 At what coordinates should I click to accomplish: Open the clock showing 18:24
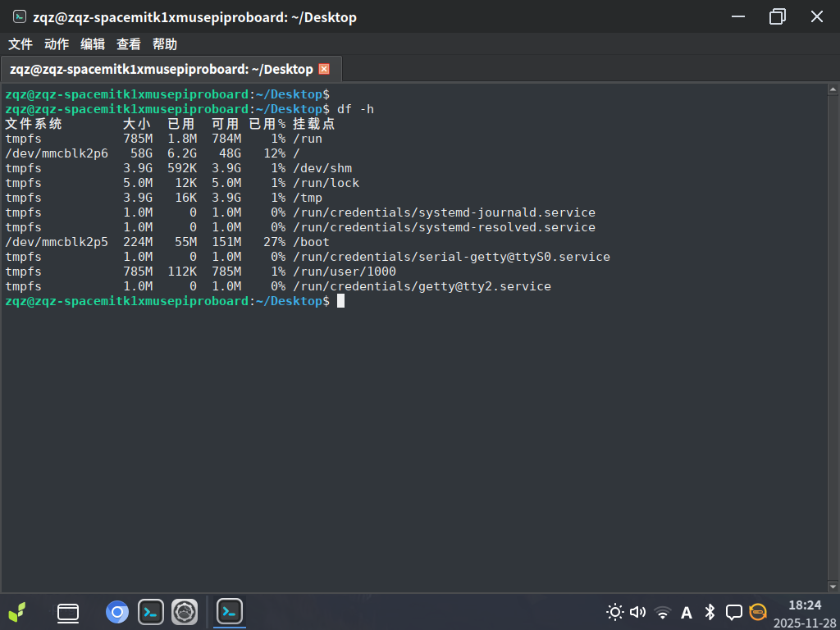805,605
